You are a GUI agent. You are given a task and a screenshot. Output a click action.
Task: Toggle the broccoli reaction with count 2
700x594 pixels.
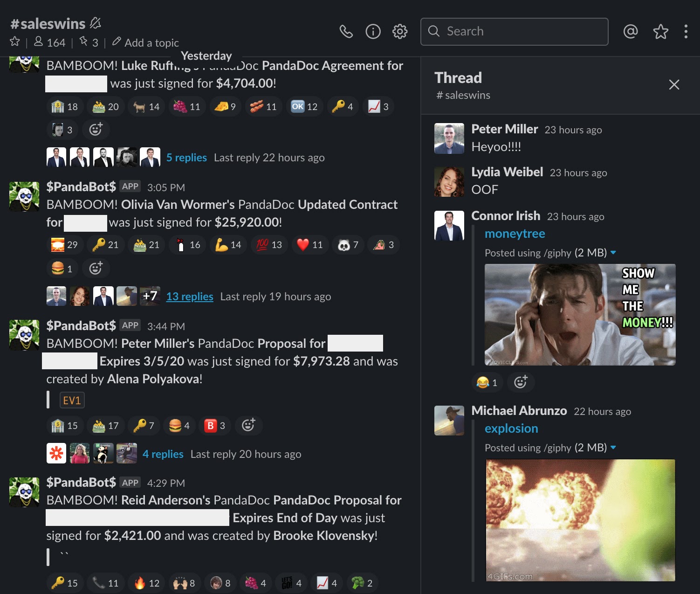[361, 583]
